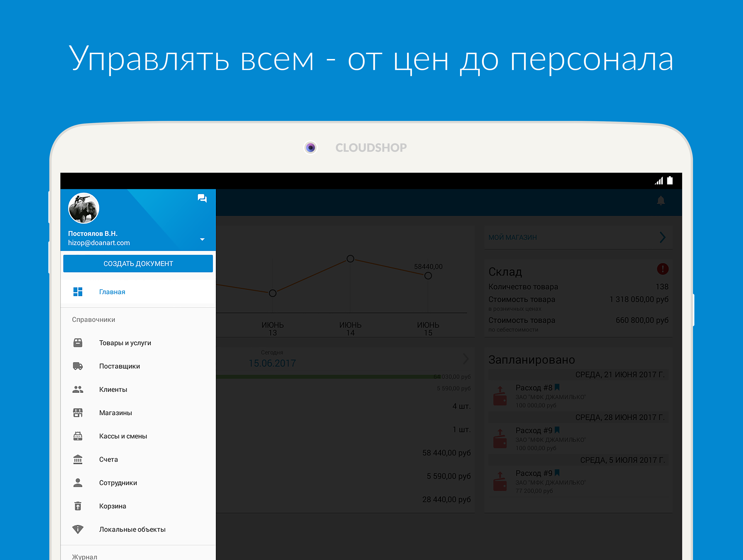Open Корзина section
The image size is (743, 560).
pyautogui.click(x=138, y=506)
